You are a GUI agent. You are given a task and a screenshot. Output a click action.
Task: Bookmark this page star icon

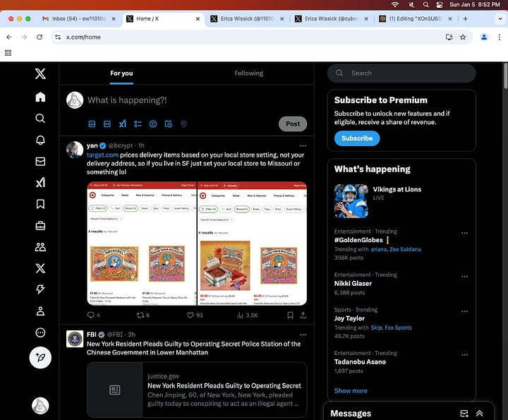[463, 37]
